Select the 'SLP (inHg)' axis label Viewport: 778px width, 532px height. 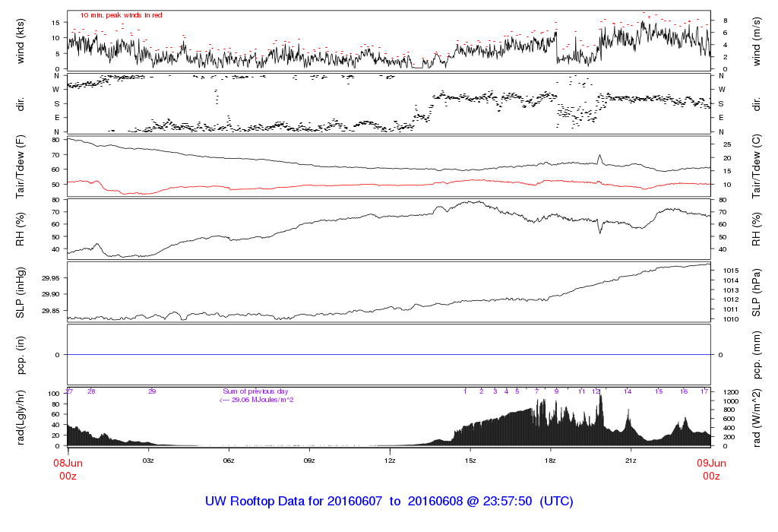pos(21,293)
